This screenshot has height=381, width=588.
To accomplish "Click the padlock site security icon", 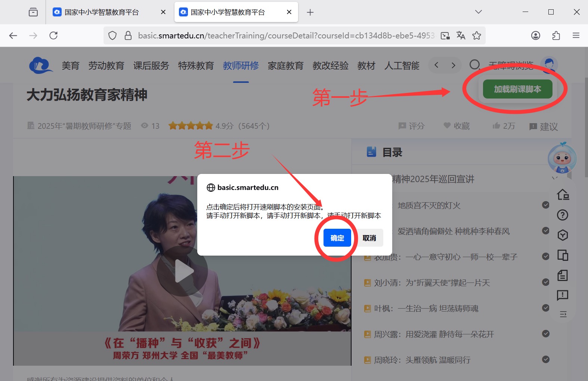I will tap(128, 35).
